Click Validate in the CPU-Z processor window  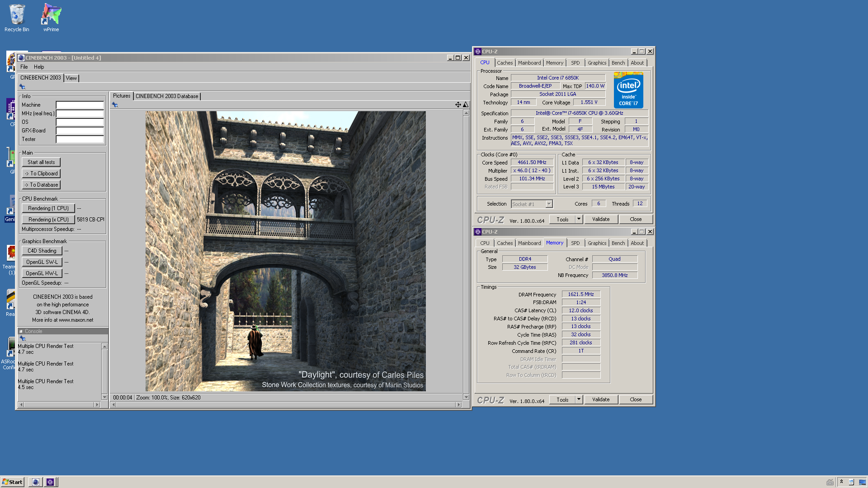pos(601,219)
